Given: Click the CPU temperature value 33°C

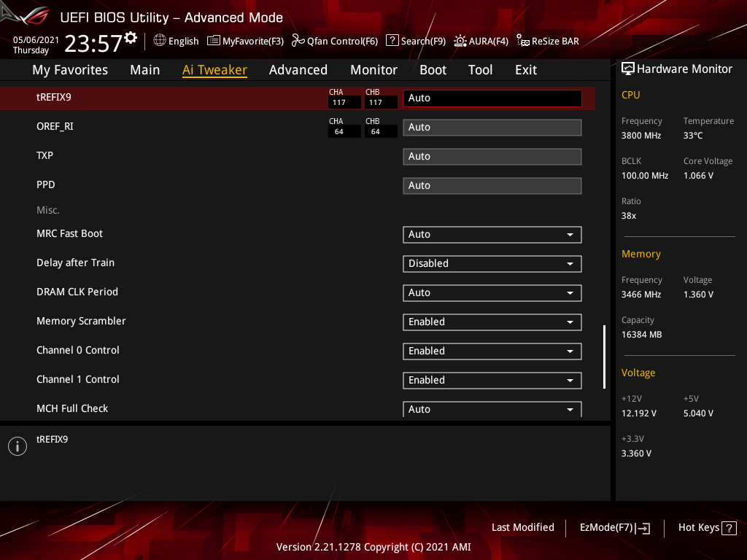Looking at the screenshot, I should pos(693,136).
